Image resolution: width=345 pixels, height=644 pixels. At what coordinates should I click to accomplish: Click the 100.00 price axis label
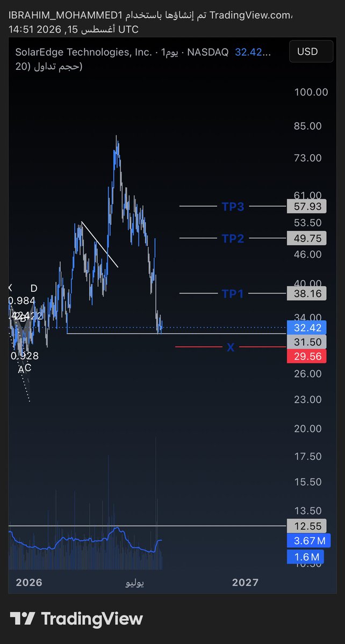click(x=311, y=92)
